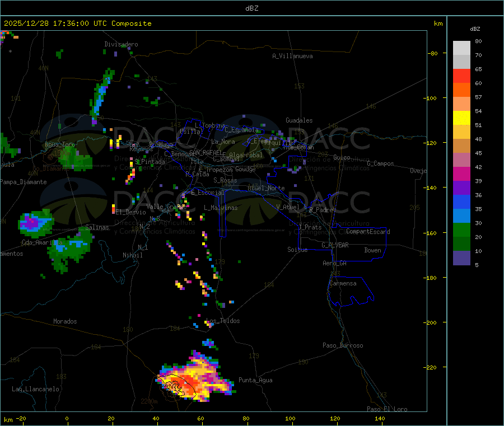Click the V_Atuel location label
This screenshot has height=426, width=504.
pyautogui.click(x=288, y=207)
